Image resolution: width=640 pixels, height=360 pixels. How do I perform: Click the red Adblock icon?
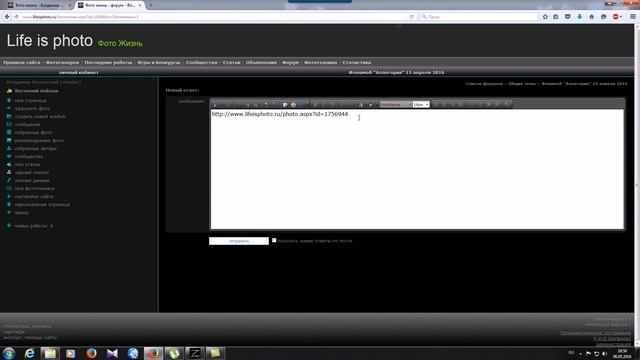615,17
